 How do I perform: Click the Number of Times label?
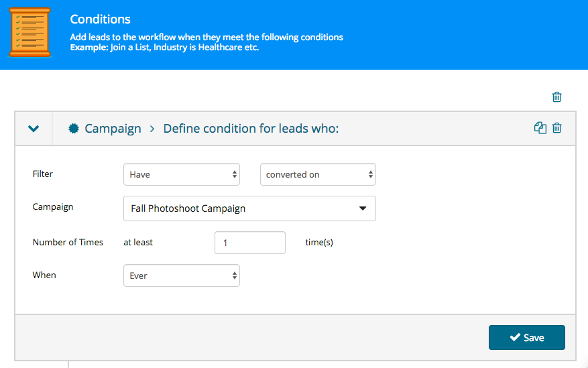click(x=68, y=242)
